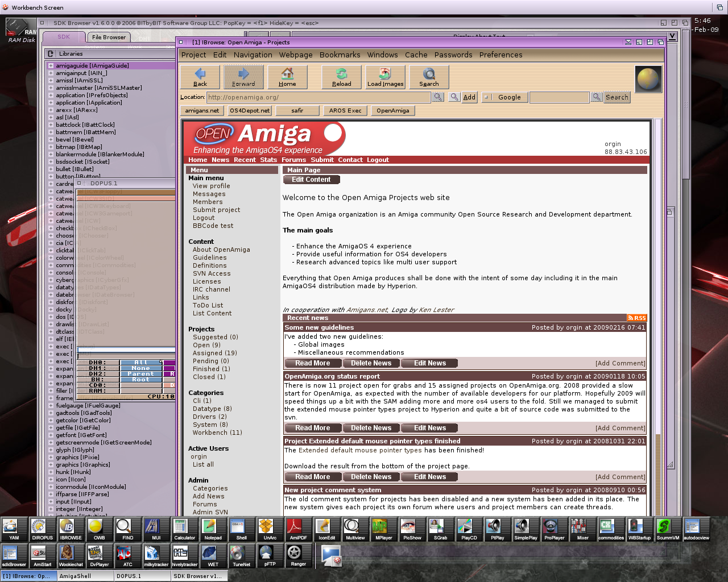
Task: Click the web search text field beside Google
Action: tap(559, 97)
